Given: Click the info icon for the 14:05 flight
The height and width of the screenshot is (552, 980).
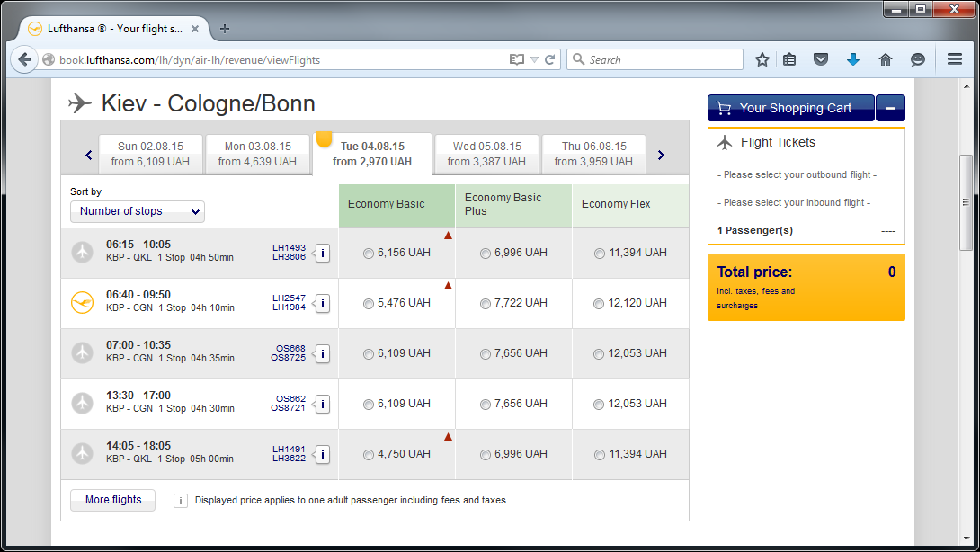Looking at the screenshot, I should click(x=322, y=454).
